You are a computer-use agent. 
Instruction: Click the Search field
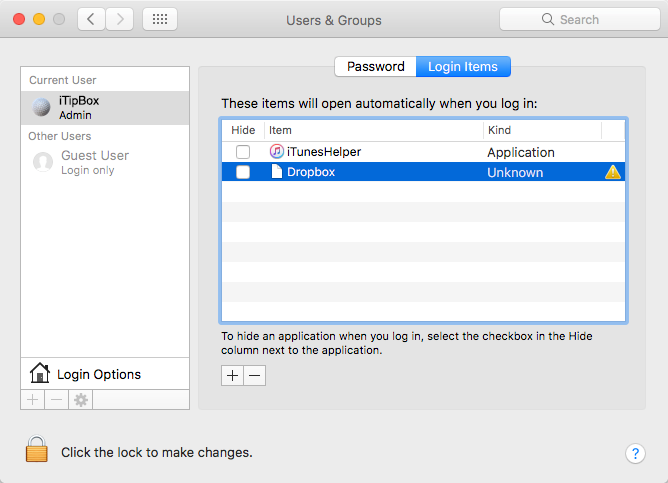click(578, 19)
